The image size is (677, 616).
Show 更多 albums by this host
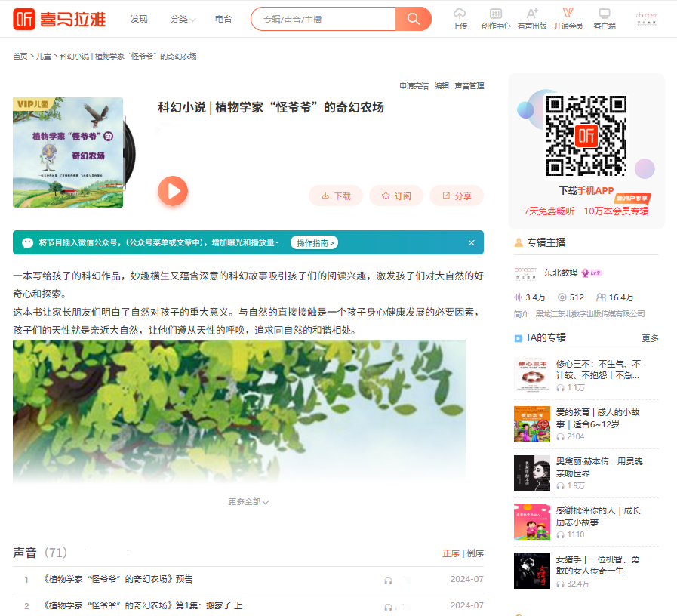650,338
